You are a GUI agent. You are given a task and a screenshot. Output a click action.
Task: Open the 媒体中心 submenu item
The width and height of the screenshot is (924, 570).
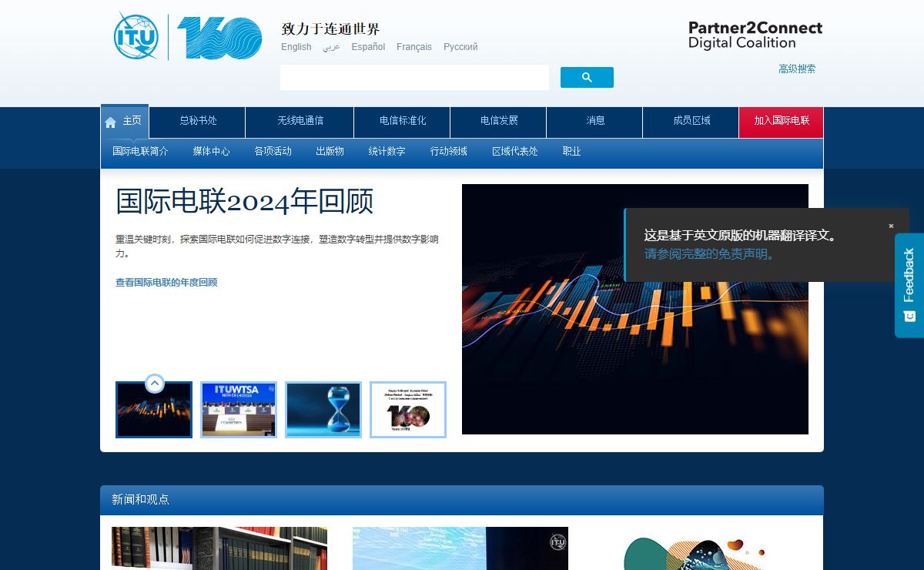pyautogui.click(x=211, y=152)
